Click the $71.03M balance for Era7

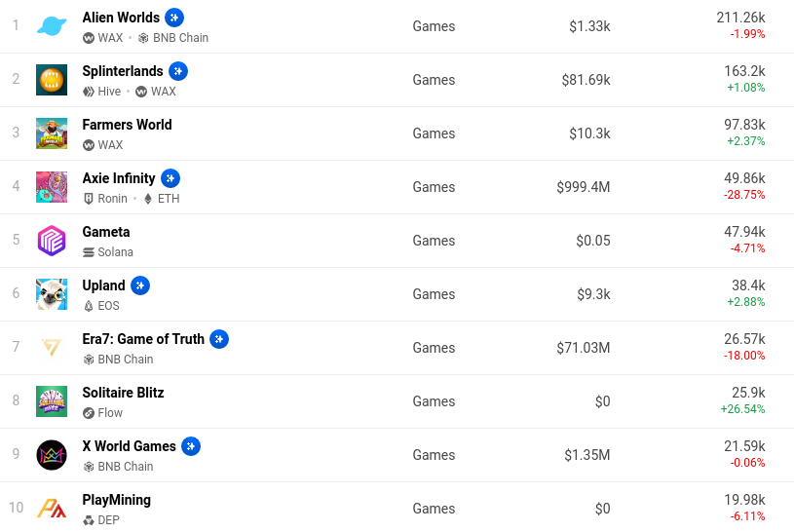click(584, 348)
